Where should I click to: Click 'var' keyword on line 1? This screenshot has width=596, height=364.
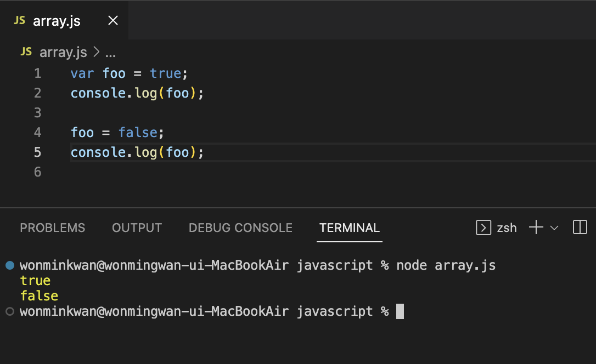pyautogui.click(x=82, y=73)
